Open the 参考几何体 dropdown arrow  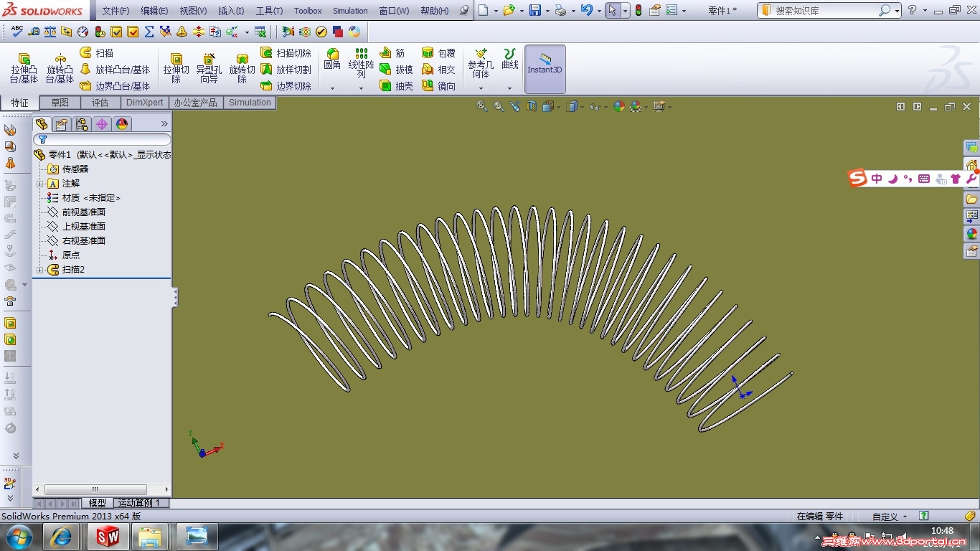click(481, 88)
